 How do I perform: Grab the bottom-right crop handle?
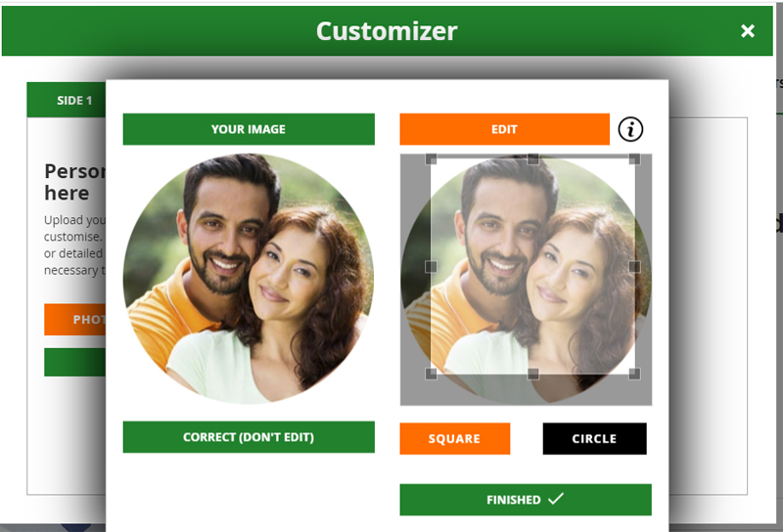click(634, 374)
